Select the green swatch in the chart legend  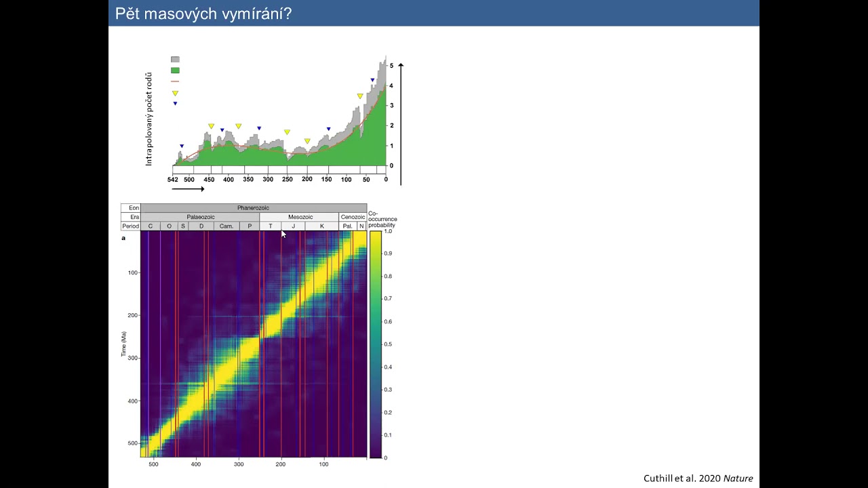point(175,70)
